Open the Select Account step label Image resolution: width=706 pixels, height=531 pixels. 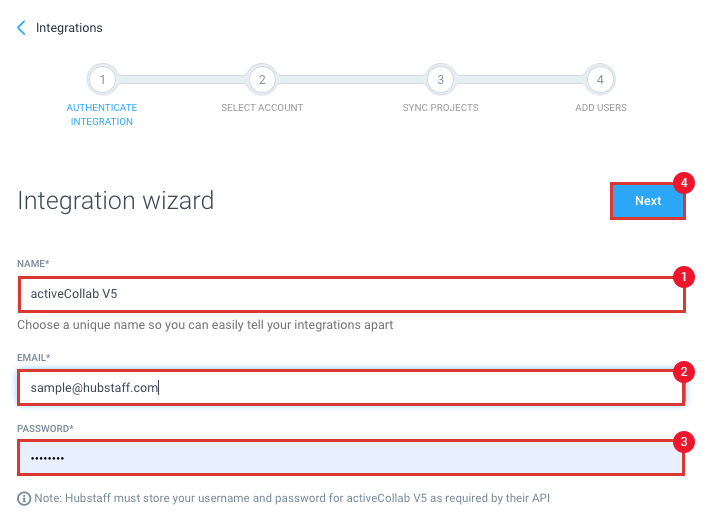coord(262,108)
